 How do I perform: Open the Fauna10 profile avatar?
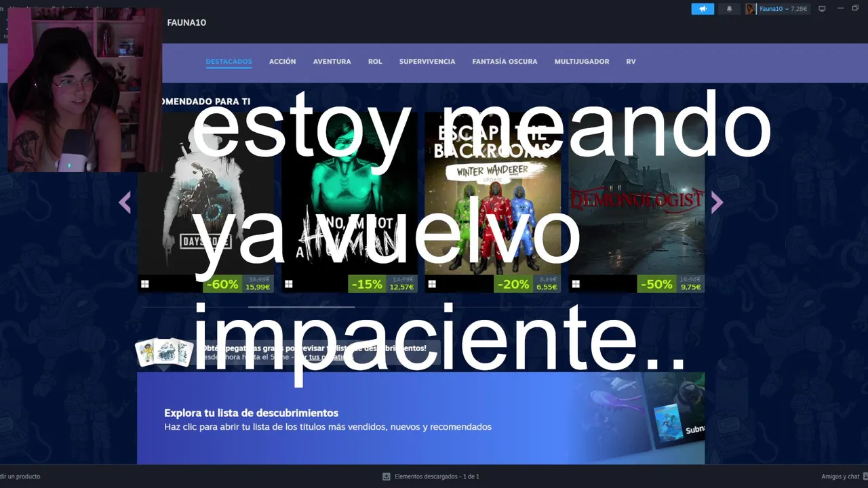click(751, 9)
